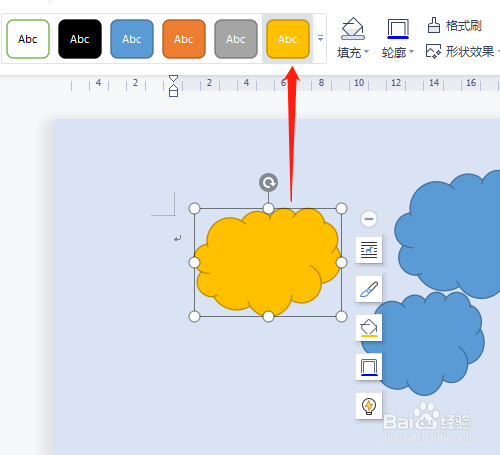Click the bottom-left resize handle of yellow cloud

(194, 316)
